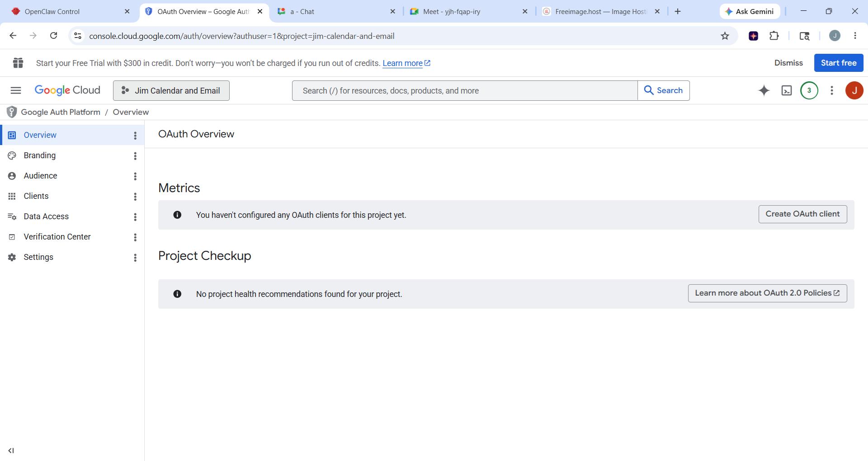The height and width of the screenshot is (461, 868).
Task: Reload the current page
Action: point(53,36)
